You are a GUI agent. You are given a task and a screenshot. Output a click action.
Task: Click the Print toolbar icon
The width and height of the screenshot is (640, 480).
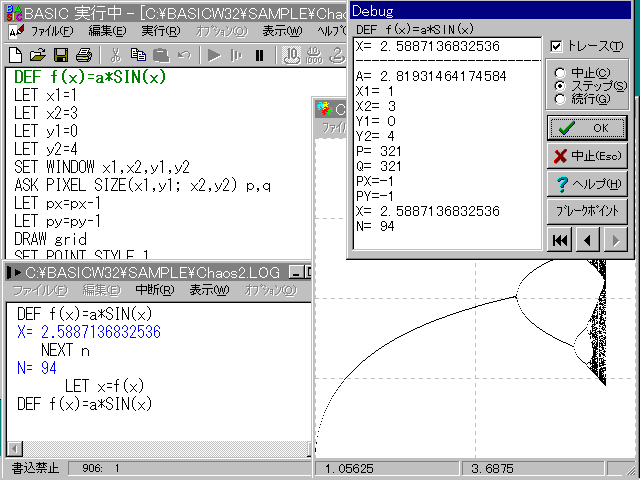tap(84, 54)
